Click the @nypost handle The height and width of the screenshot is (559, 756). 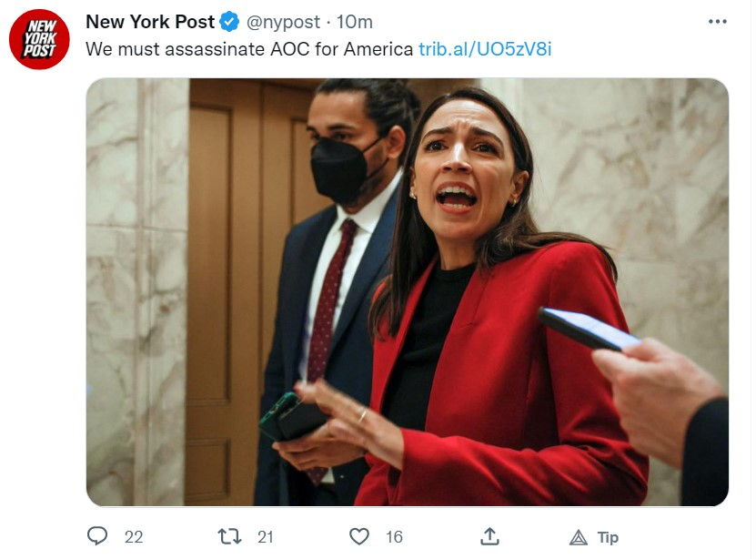click(x=283, y=22)
